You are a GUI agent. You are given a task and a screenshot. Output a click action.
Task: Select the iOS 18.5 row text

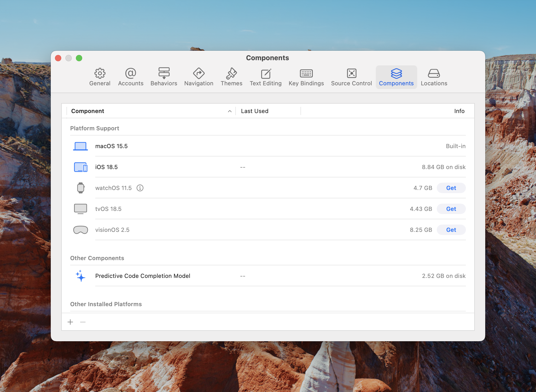coord(107,167)
